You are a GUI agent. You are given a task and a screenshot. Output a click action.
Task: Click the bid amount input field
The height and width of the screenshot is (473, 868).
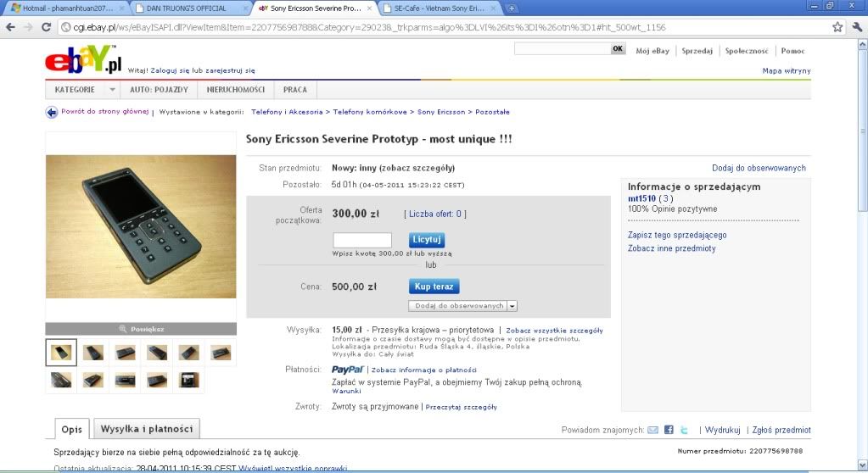pos(362,240)
